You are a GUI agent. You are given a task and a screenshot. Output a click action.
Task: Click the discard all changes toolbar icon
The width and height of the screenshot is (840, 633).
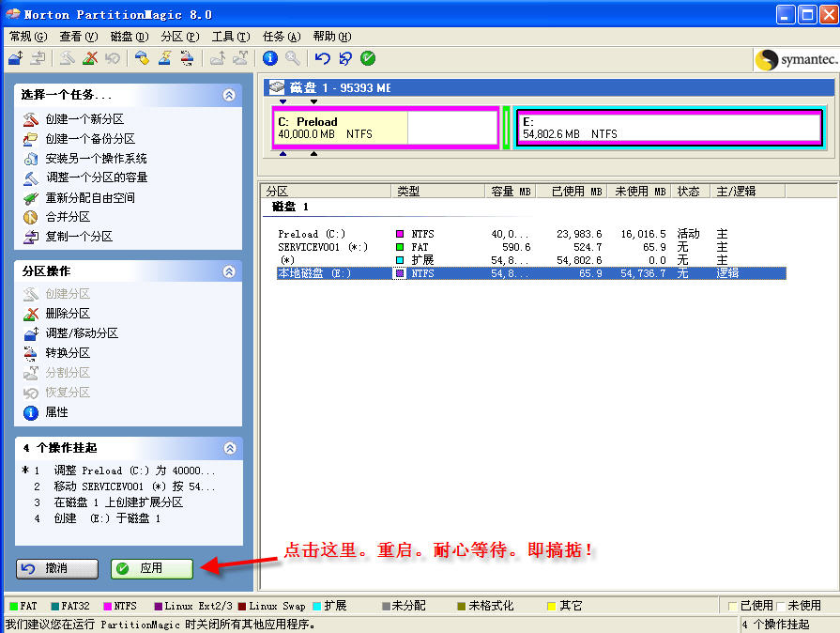pos(345,58)
